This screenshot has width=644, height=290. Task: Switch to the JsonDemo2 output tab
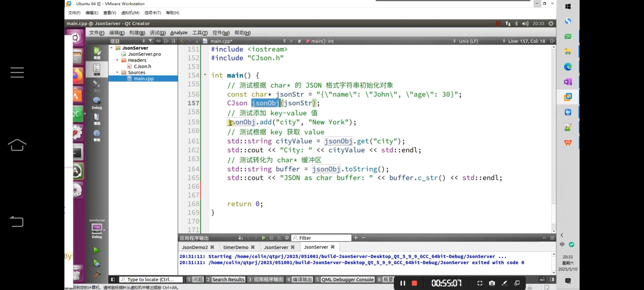(x=195, y=247)
